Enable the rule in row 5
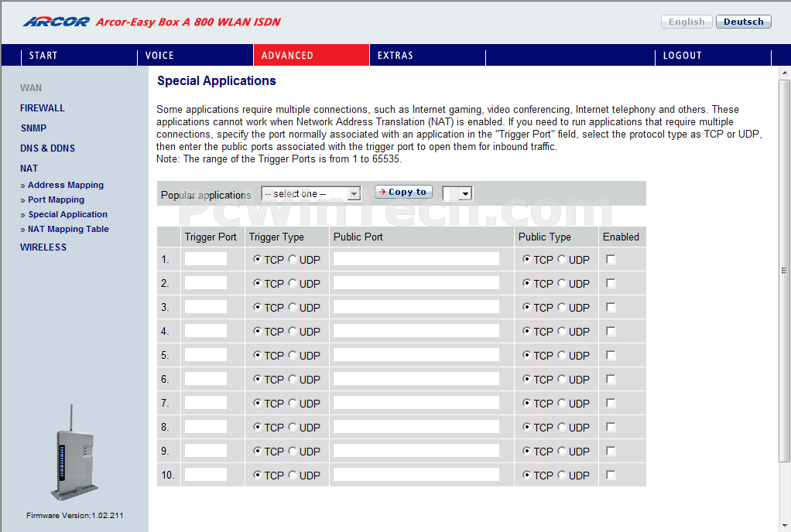Viewport: 791px width, 532px height. [x=611, y=355]
